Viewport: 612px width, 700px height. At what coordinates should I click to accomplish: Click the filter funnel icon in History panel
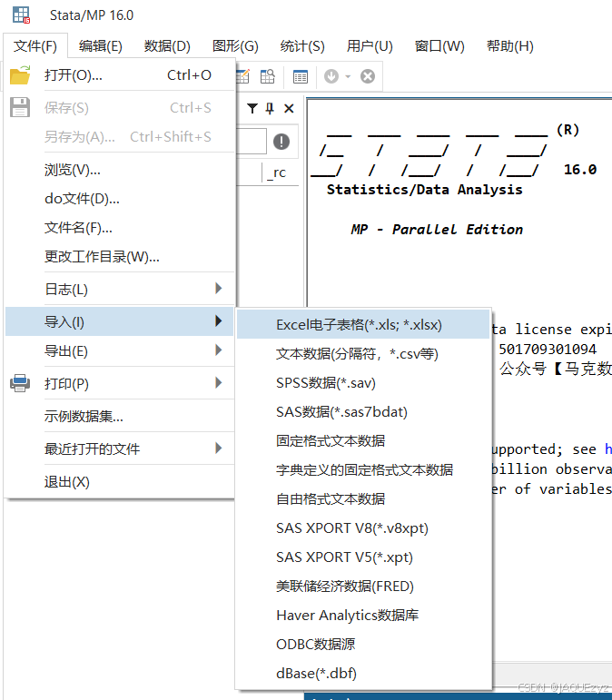coord(252,108)
